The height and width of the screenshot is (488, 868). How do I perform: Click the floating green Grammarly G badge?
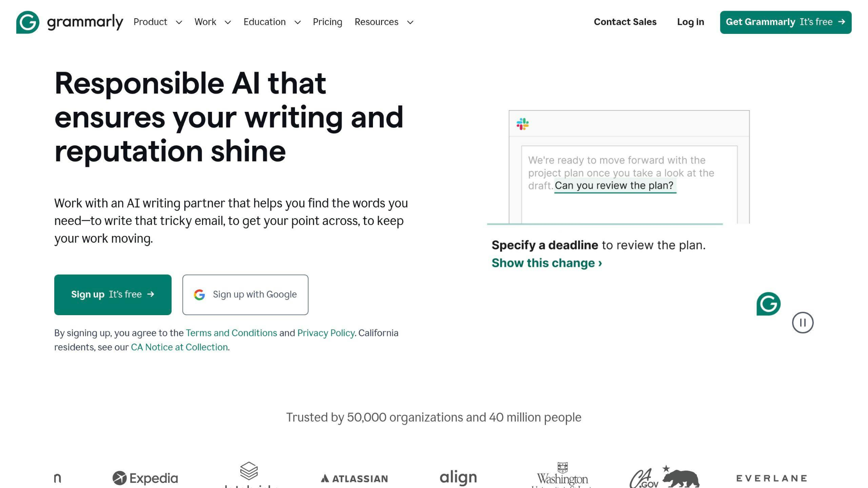coord(768,304)
